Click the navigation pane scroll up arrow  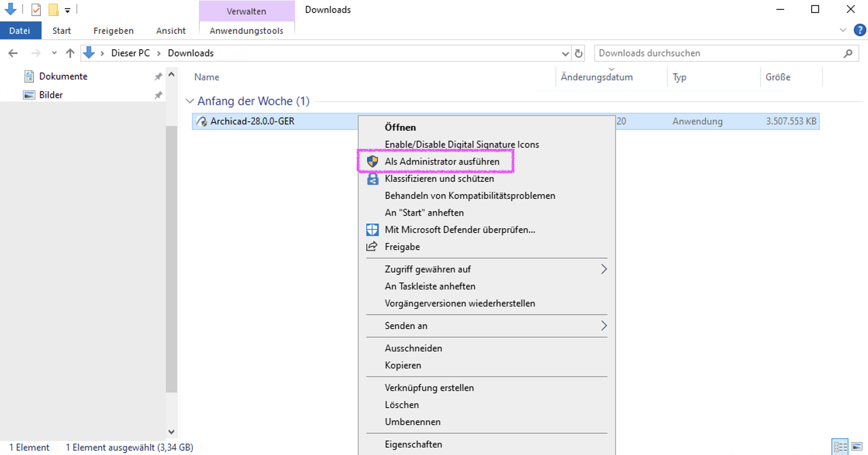pyautogui.click(x=171, y=74)
